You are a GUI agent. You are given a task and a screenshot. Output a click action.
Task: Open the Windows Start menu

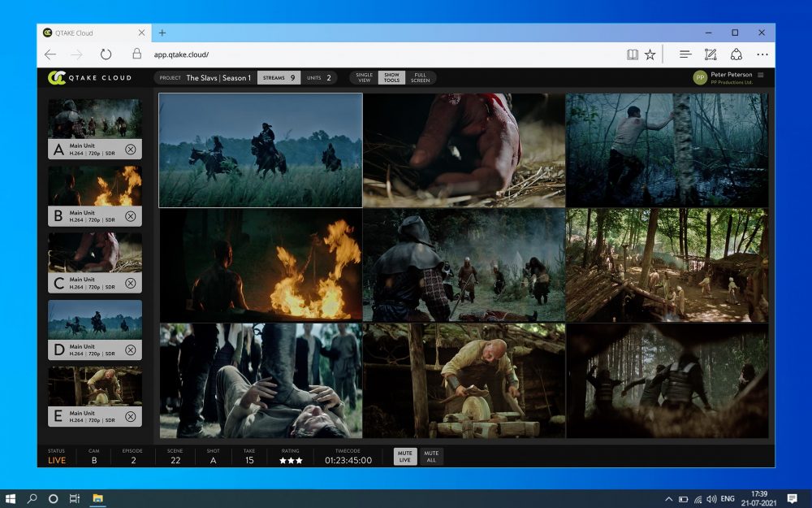point(11,499)
